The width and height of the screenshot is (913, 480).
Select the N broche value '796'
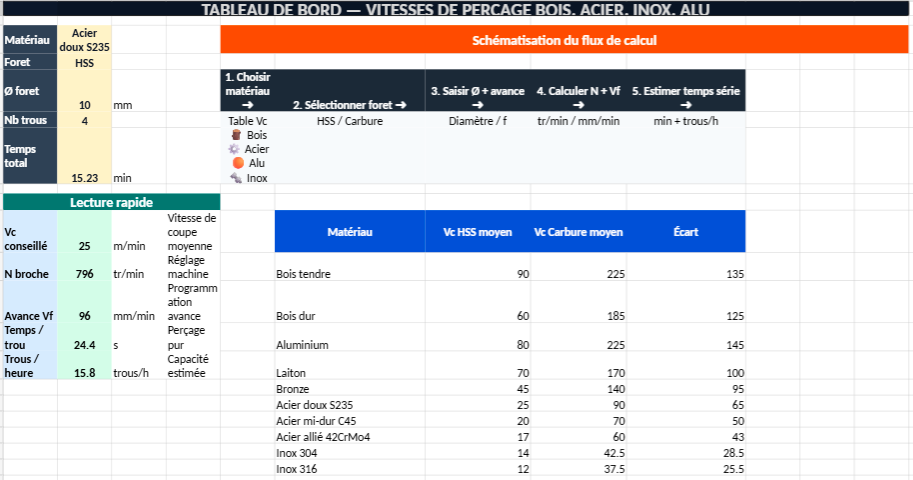tap(84, 267)
